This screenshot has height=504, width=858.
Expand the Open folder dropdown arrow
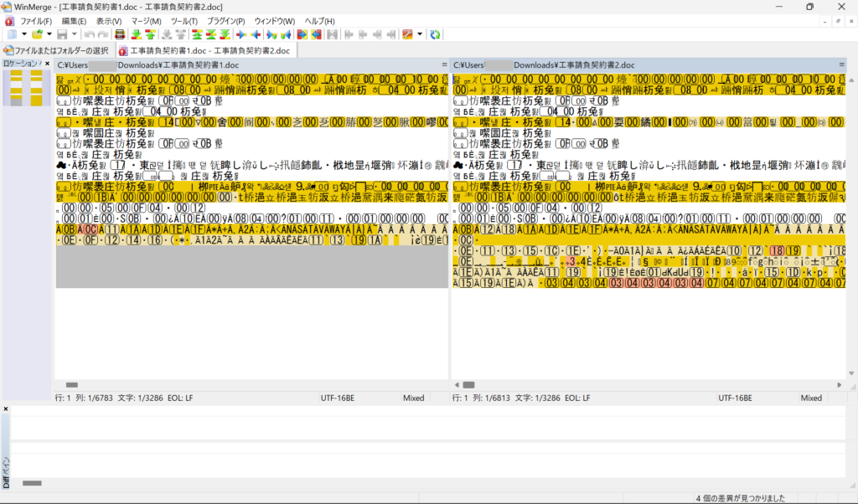(x=49, y=34)
